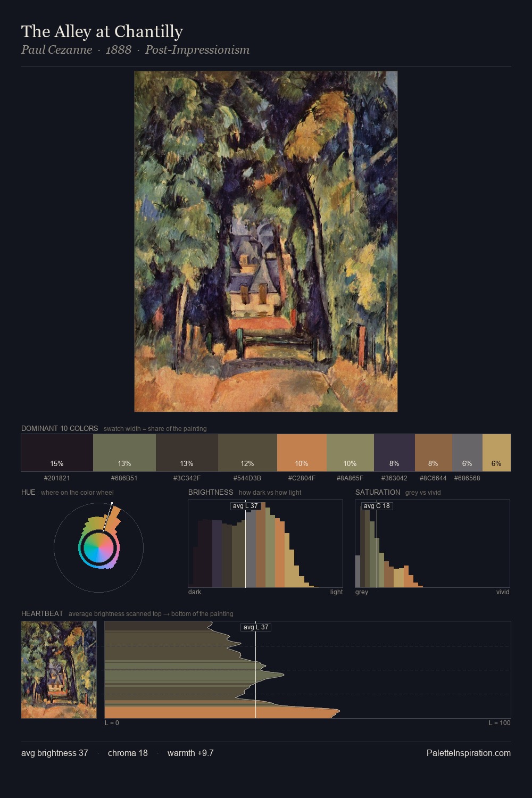Click the #201821 dark swatch
Image resolution: width=532 pixels, height=798 pixels.
click(x=57, y=453)
